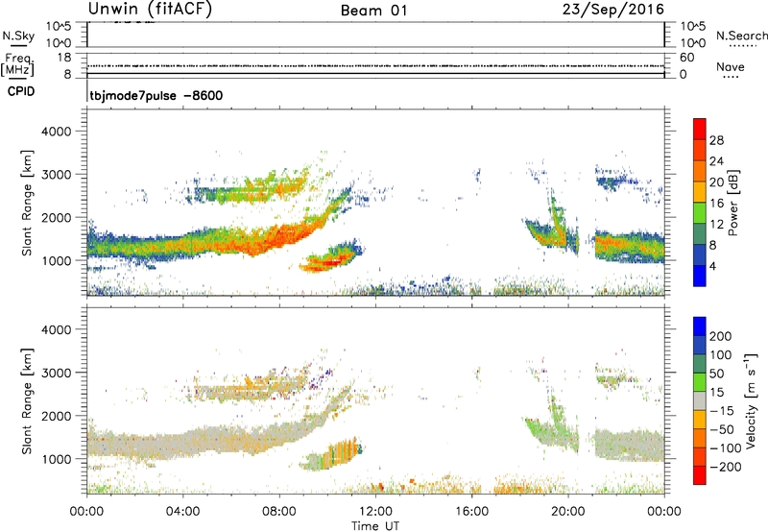768x532 pixels.
Task: Click the "4" power colorbar label
Action: pyautogui.click(x=712, y=266)
